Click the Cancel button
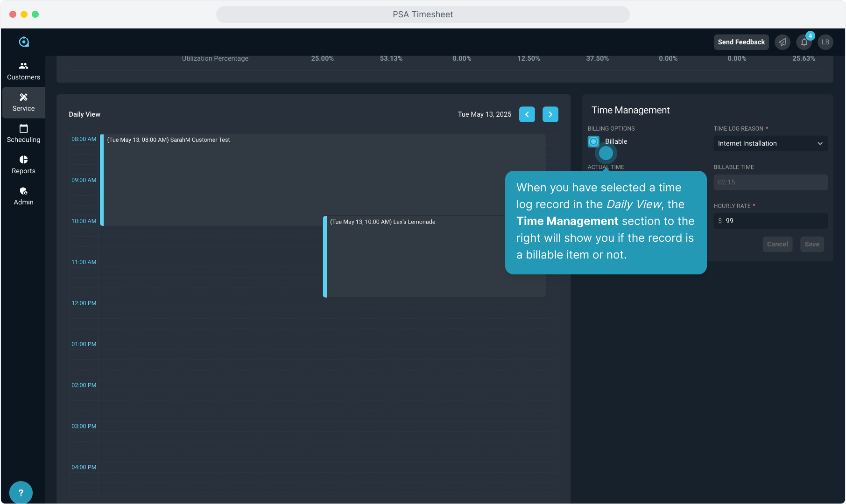846x504 pixels. coord(777,244)
